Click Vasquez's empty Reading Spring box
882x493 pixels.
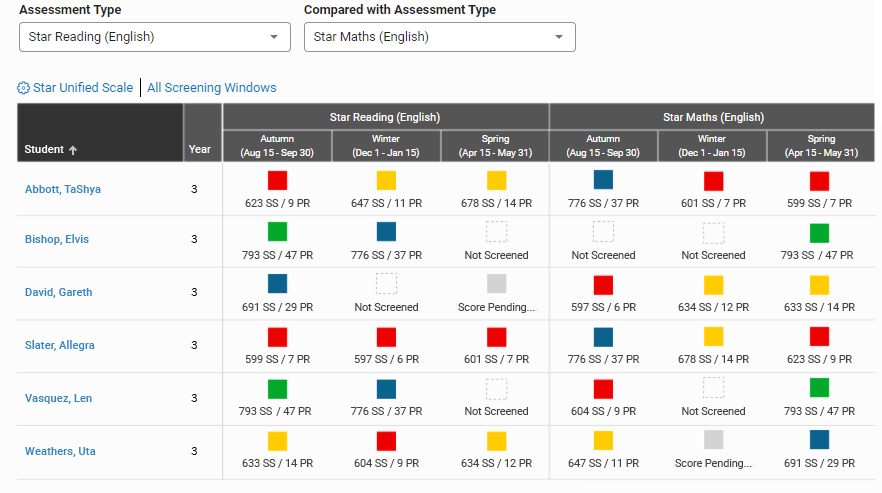click(497, 389)
